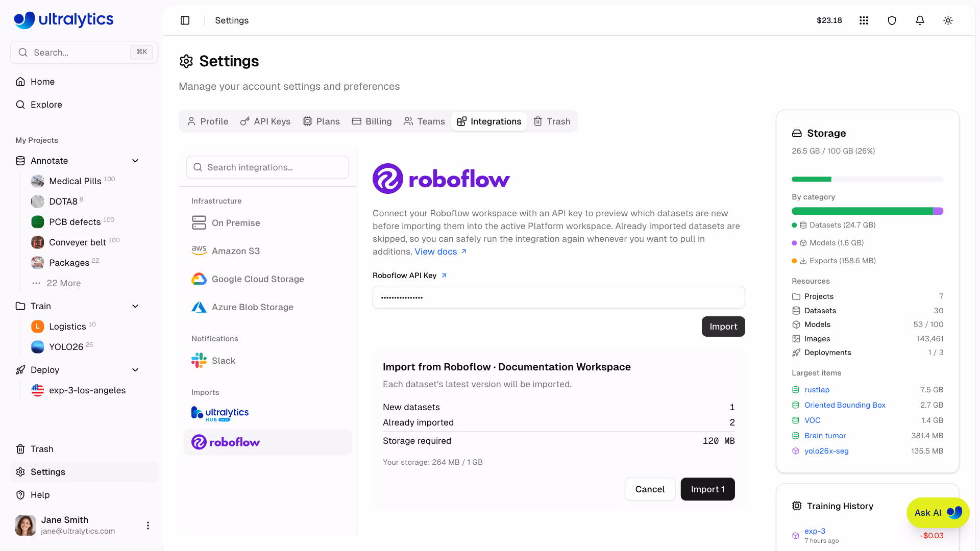Click the shield icon in header
The width and height of the screenshot is (980, 551).
click(x=892, y=20)
